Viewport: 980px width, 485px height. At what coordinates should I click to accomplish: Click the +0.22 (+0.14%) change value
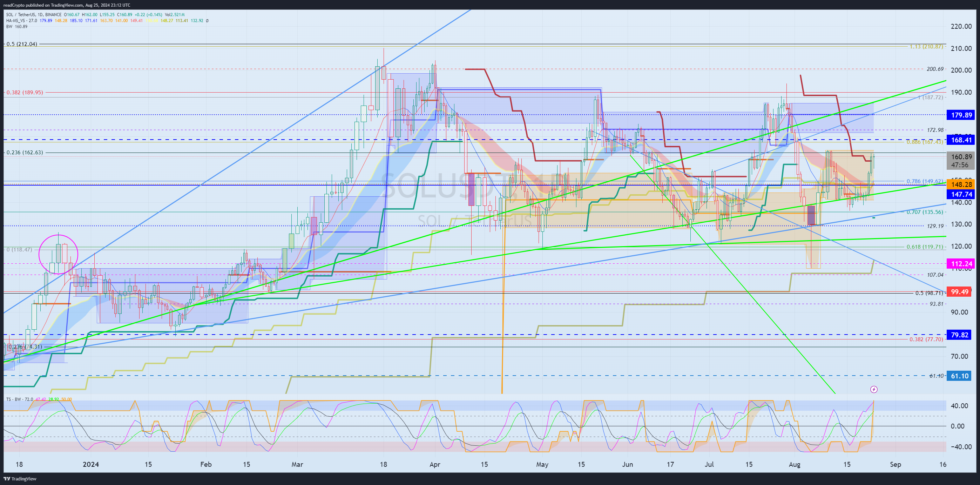[148, 15]
